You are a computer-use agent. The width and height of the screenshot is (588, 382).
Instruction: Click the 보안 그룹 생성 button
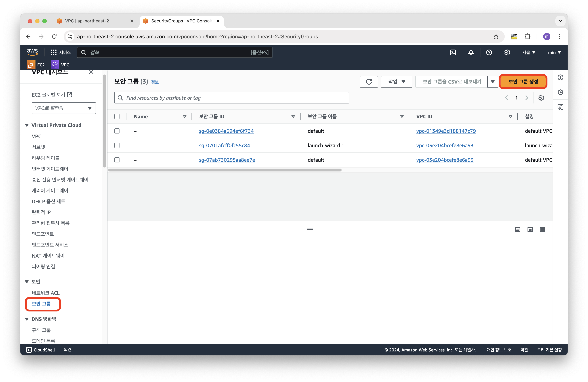(523, 82)
